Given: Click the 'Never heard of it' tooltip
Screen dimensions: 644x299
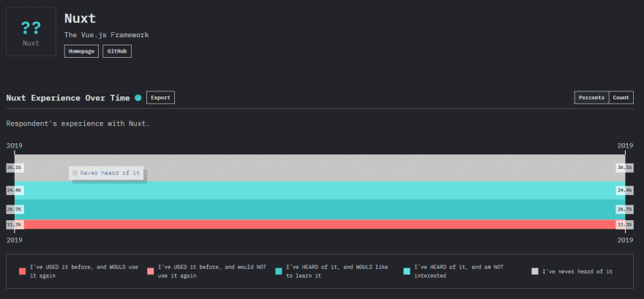Looking at the screenshot, I should [106, 173].
